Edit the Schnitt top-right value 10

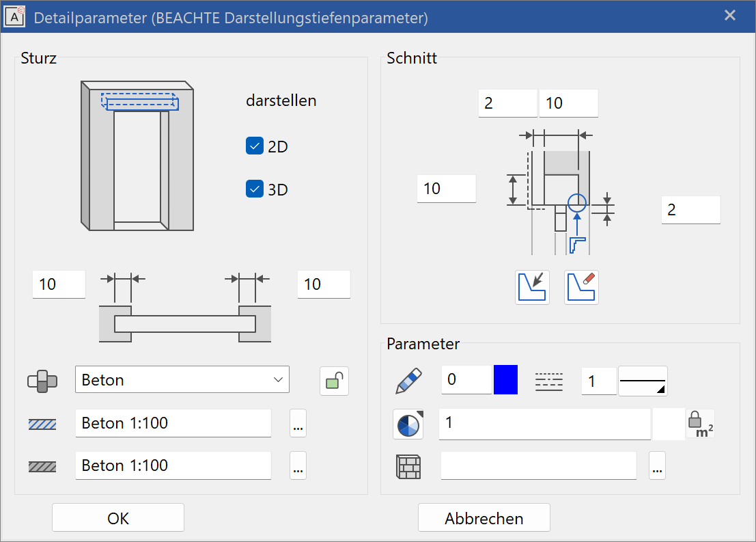click(568, 103)
